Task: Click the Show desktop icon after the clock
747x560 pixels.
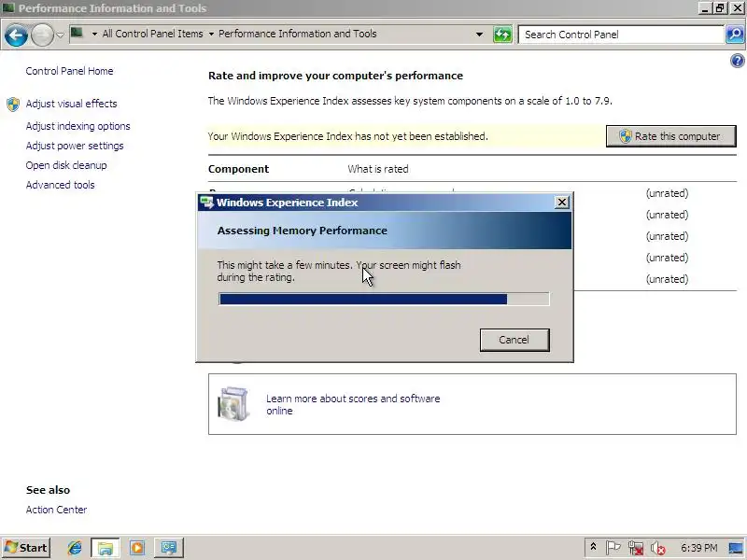Action: click(736, 548)
